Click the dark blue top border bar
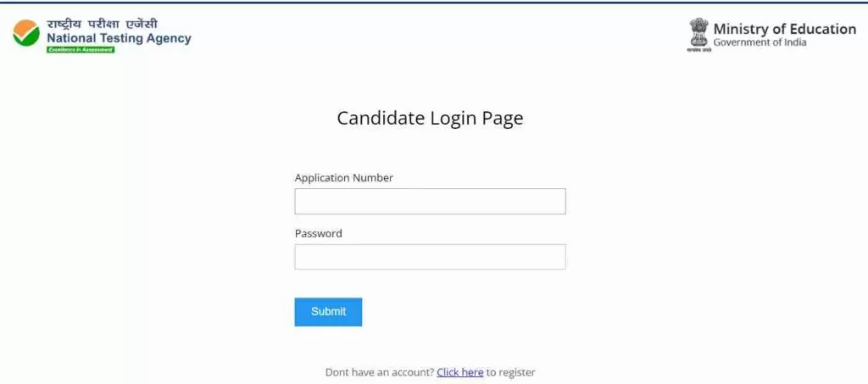The height and width of the screenshot is (384, 868). coord(434,2)
